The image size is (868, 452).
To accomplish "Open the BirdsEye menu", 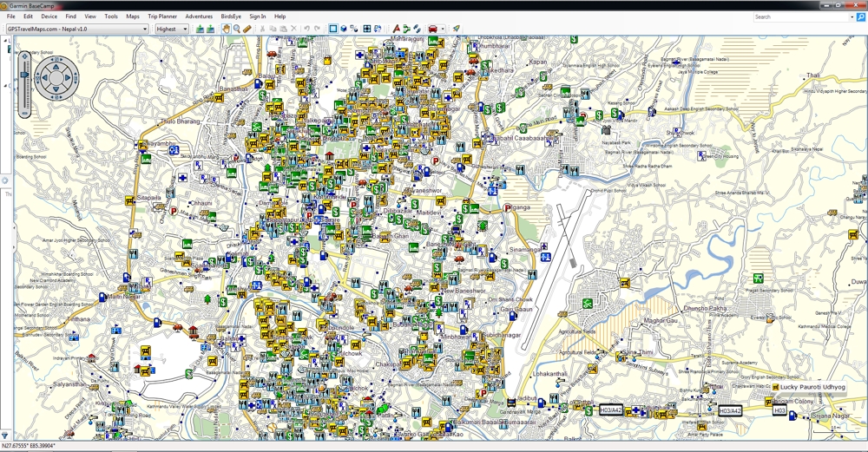I will (x=231, y=16).
